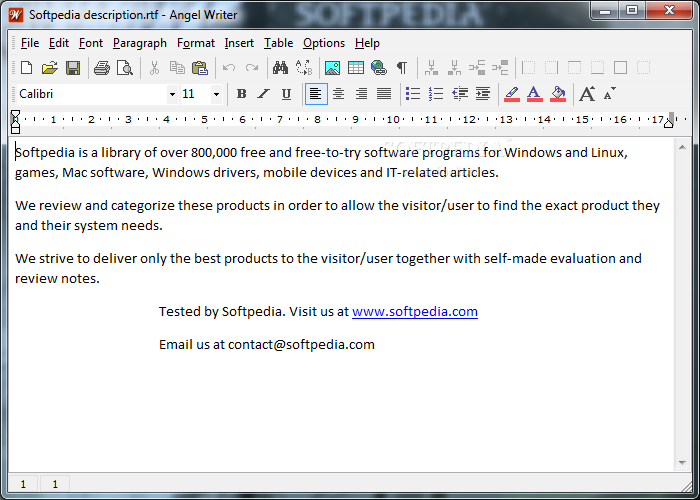The image size is (700, 500).
Task: Toggle bold formatting
Action: coord(242,94)
